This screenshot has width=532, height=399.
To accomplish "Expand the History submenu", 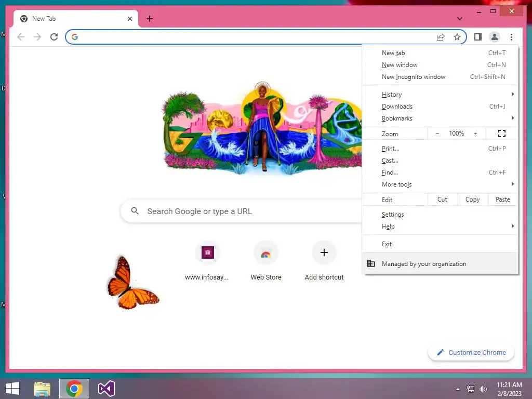I will click(x=440, y=95).
